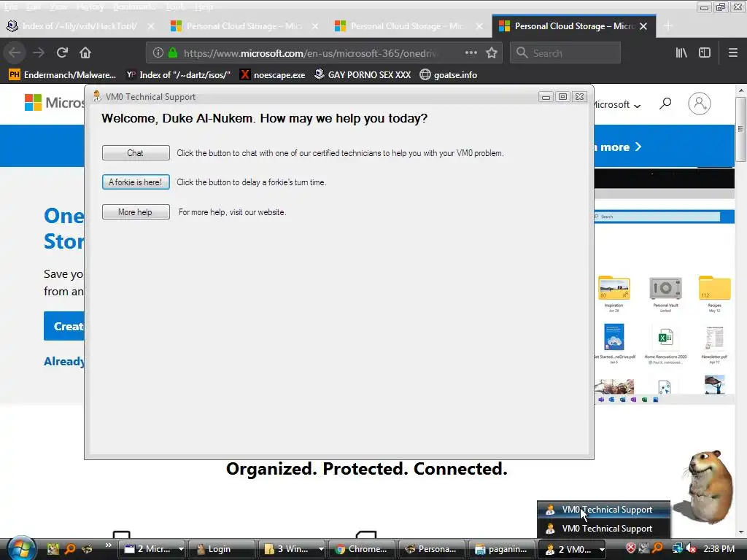
Task: Open the Windows Start orb
Action: coord(21,548)
